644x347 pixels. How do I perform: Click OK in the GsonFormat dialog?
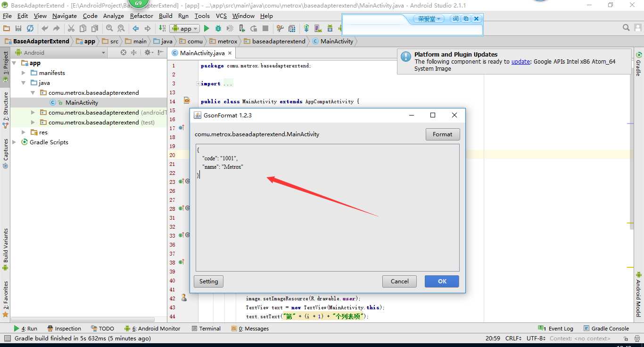point(442,281)
